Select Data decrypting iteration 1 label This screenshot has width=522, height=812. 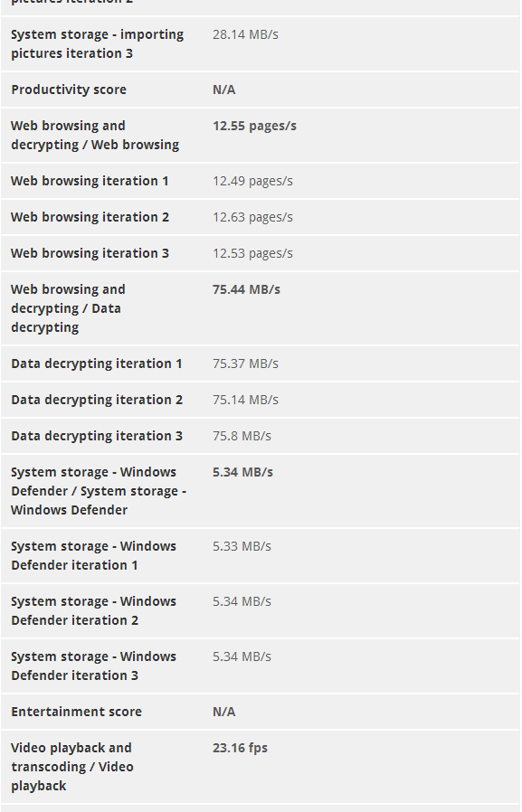point(96,364)
